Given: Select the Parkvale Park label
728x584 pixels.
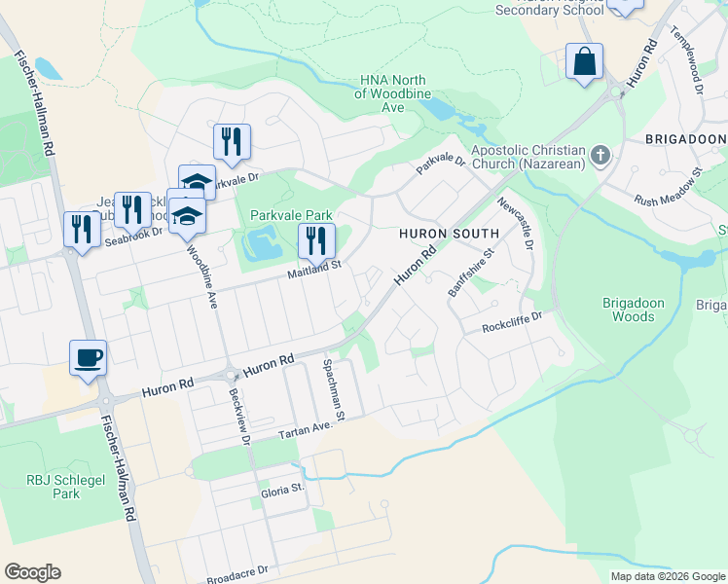Looking at the screenshot, I should click(291, 215).
